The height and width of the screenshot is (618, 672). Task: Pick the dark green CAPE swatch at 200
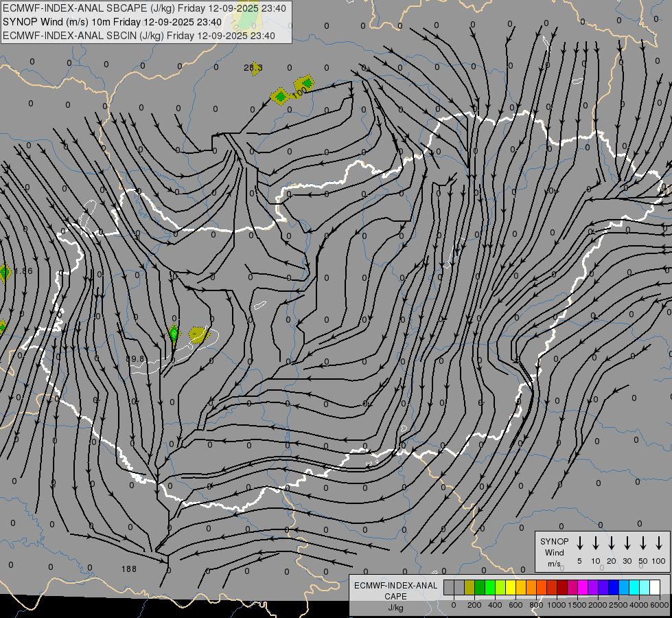pyautogui.click(x=480, y=587)
